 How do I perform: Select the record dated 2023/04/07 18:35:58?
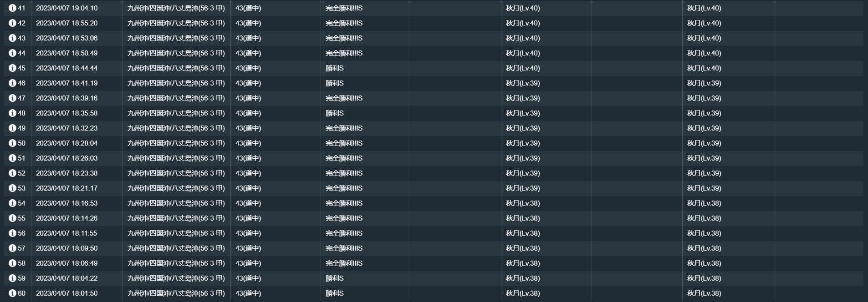point(66,113)
